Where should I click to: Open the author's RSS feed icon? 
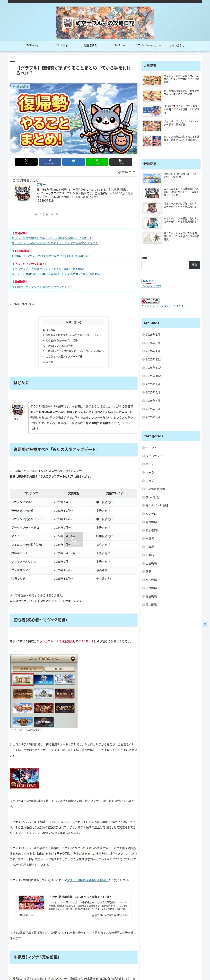[57, 214]
